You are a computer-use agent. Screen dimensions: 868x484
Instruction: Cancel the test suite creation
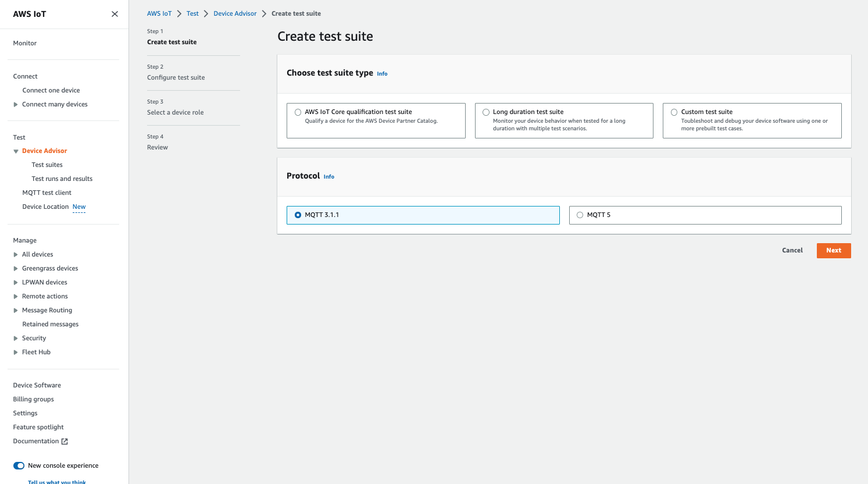point(792,250)
